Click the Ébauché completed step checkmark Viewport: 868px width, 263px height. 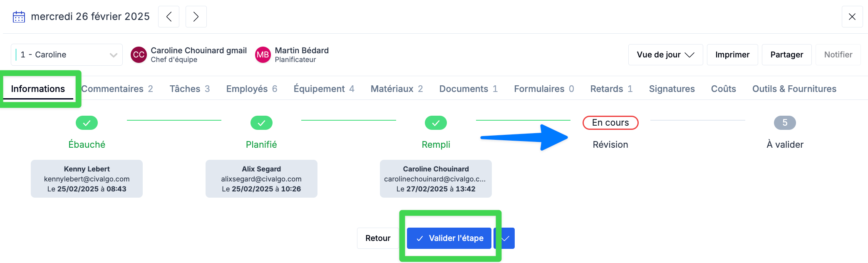[87, 123]
